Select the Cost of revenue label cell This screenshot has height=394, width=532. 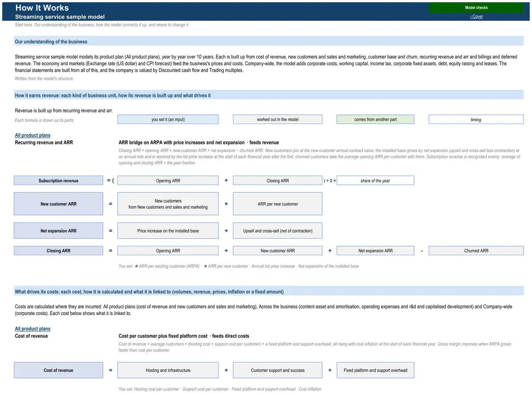(x=59, y=371)
